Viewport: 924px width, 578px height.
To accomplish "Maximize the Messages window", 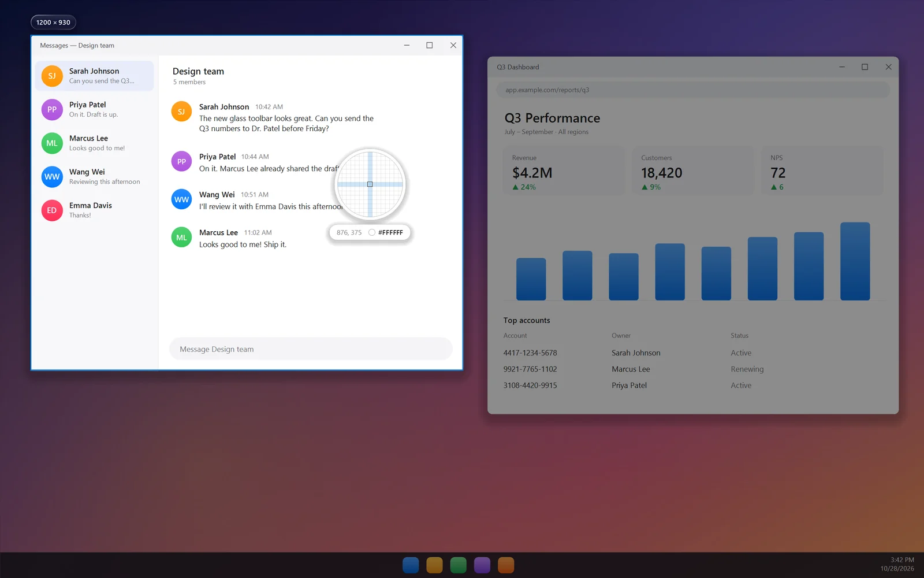I will coord(430,45).
